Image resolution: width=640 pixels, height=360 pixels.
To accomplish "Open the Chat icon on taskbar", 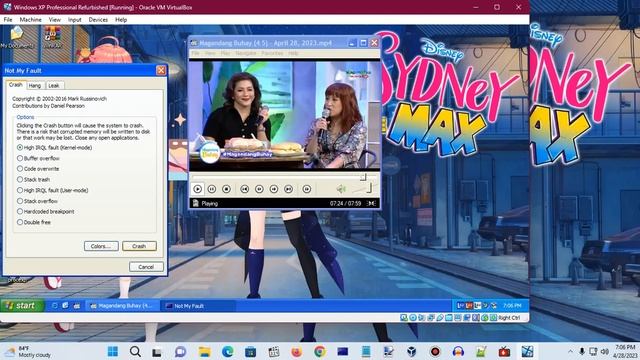I will (180, 351).
